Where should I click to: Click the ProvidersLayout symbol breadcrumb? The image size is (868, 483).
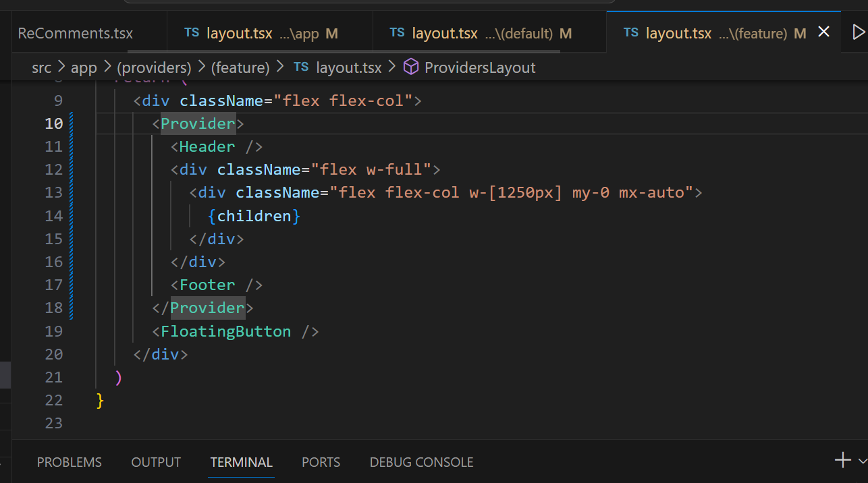480,67
